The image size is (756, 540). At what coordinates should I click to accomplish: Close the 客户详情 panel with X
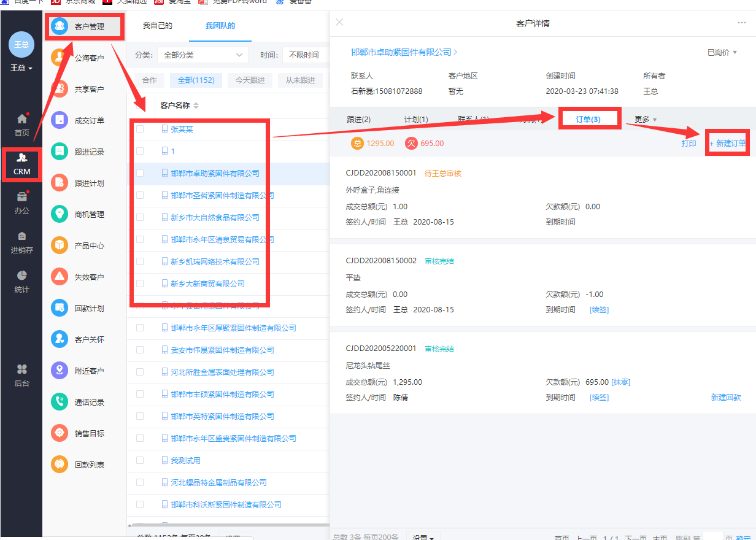coord(339,22)
